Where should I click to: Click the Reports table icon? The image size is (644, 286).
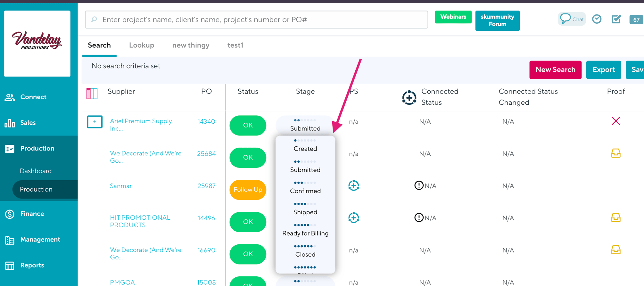10,266
